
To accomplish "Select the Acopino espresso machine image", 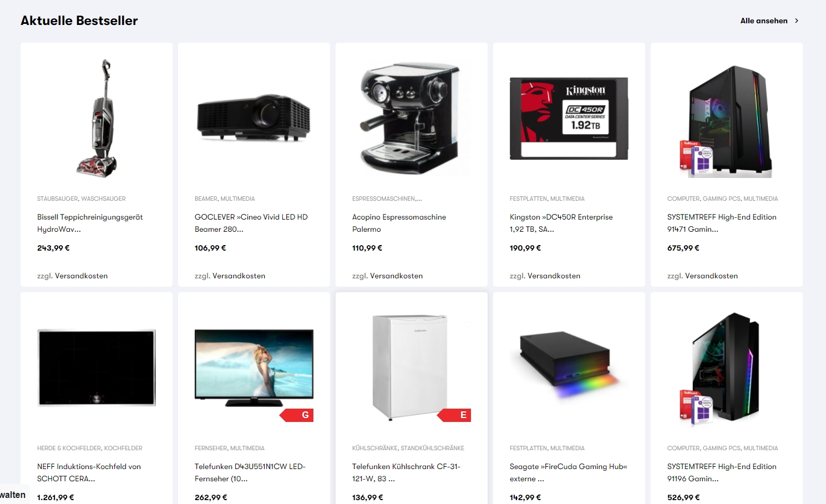I will [411, 118].
